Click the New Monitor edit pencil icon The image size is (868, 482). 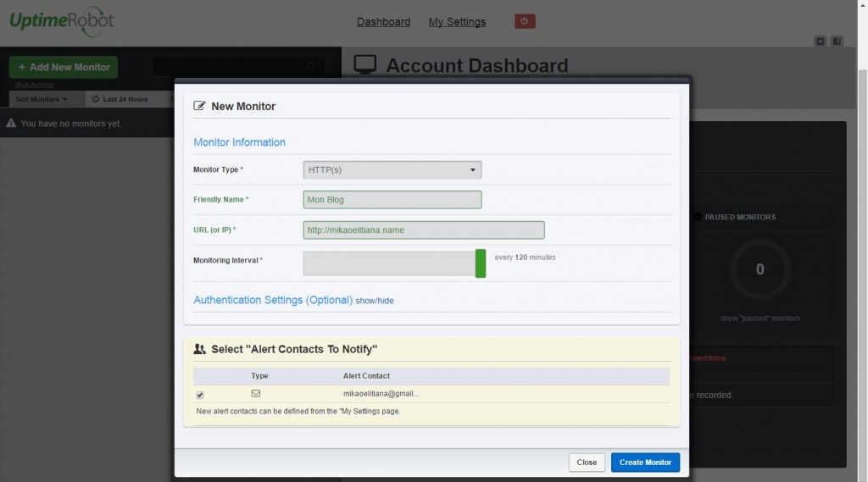[x=200, y=106]
